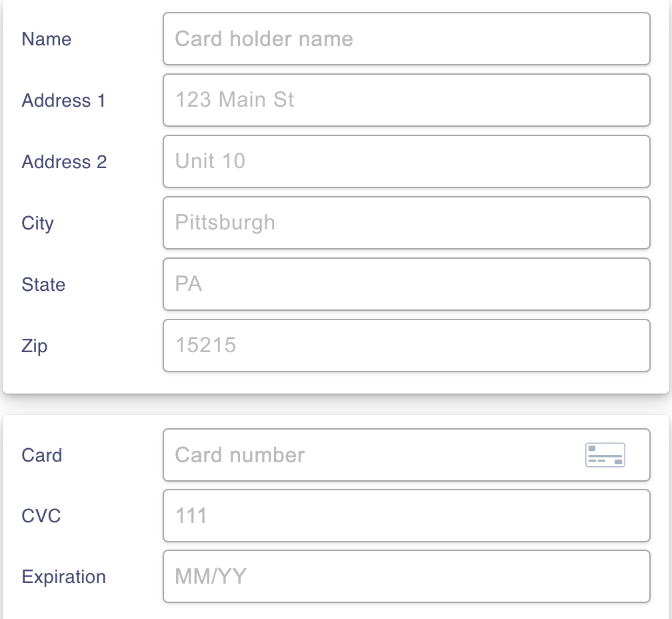672x619 pixels.
Task: Click the Expiration label
Action: coord(63,576)
